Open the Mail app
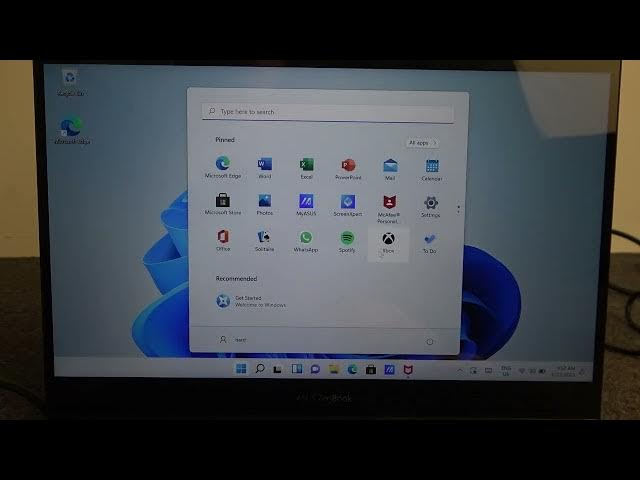 tap(390, 170)
